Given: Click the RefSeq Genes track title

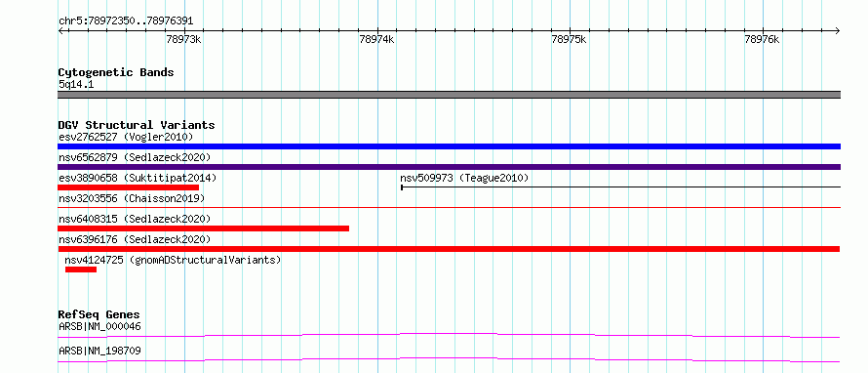Looking at the screenshot, I should tap(99, 314).
